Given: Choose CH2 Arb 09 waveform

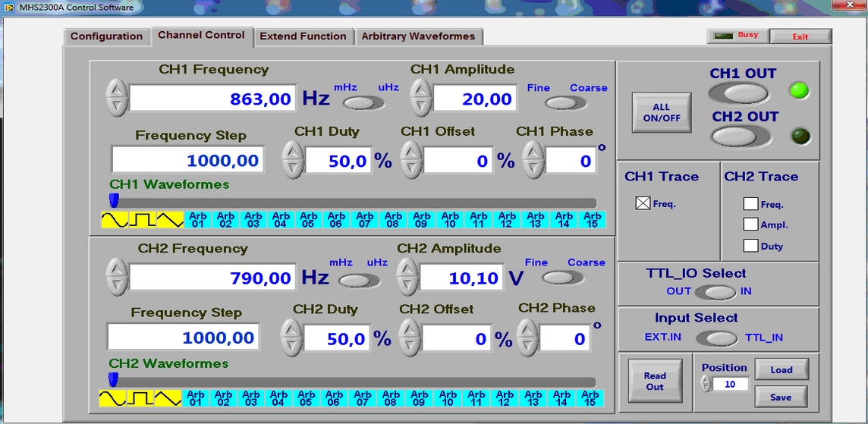Looking at the screenshot, I should pyautogui.click(x=419, y=398).
